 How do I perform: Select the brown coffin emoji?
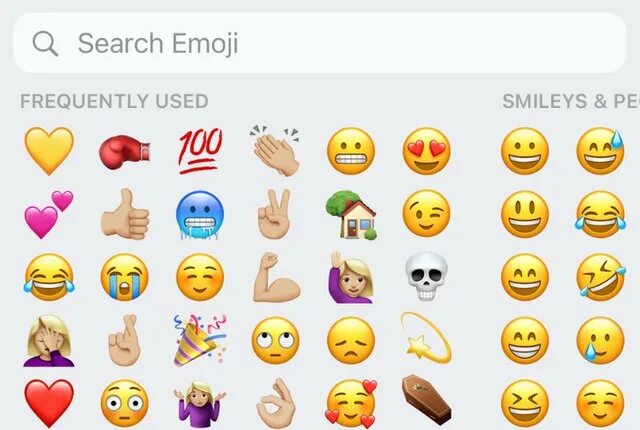click(x=427, y=400)
